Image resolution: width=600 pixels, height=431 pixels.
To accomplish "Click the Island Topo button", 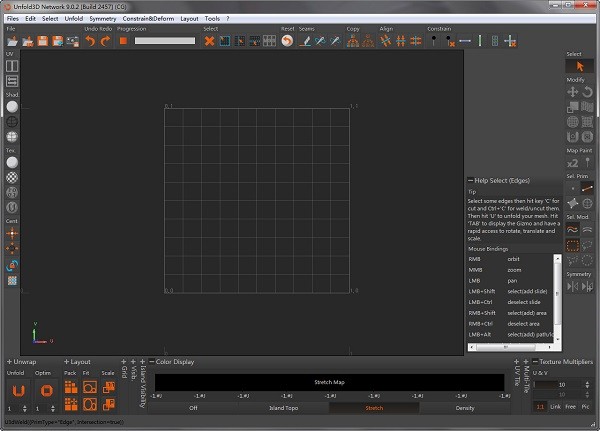I will point(284,408).
